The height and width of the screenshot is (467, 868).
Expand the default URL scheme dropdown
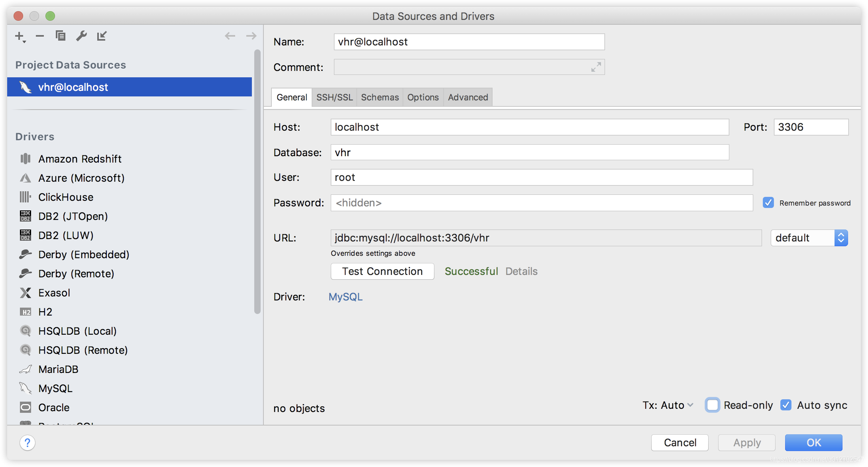(x=842, y=238)
